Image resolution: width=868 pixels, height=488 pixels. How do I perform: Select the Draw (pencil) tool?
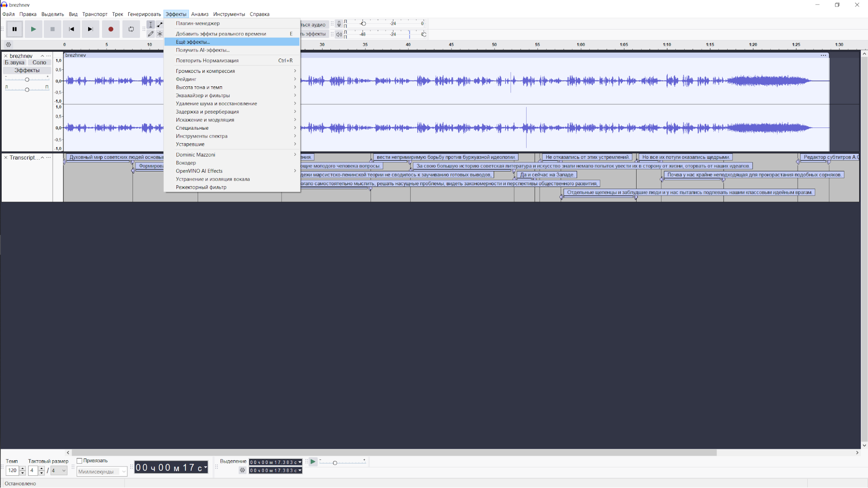tap(151, 33)
